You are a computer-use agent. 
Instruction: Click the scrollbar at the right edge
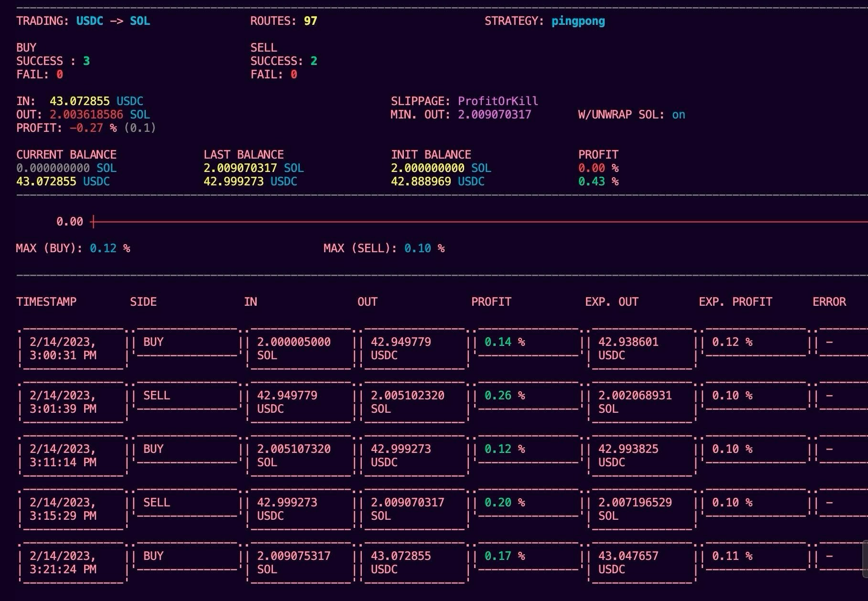pyautogui.click(x=865, y=559)
